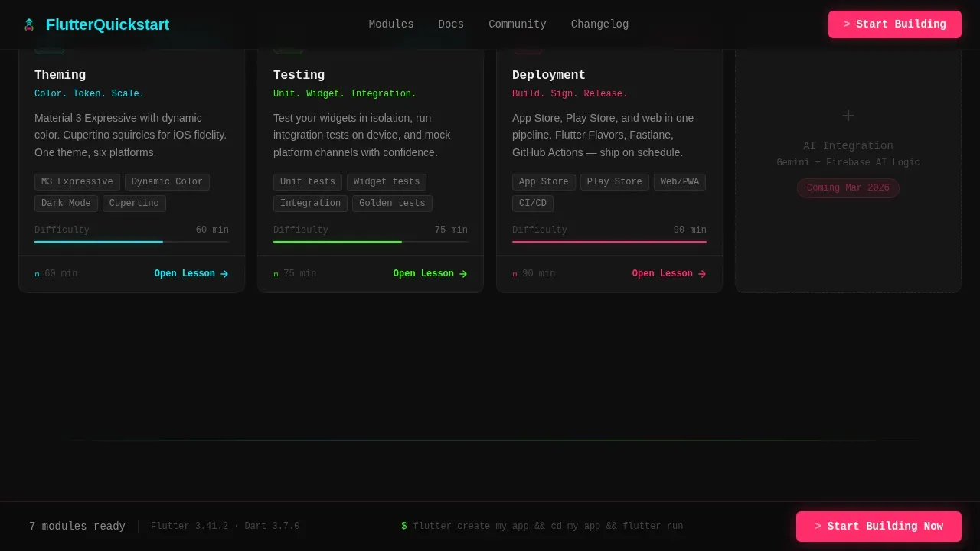Click the Material 3 Expressive description paragraph
The image size is (980, 551).
131,135
